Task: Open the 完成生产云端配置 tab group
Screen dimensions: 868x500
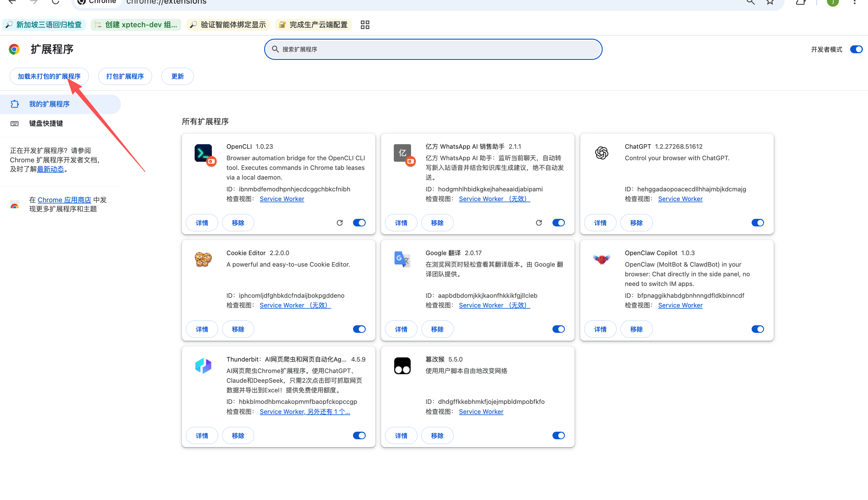Action: click(x=313, y=25)
